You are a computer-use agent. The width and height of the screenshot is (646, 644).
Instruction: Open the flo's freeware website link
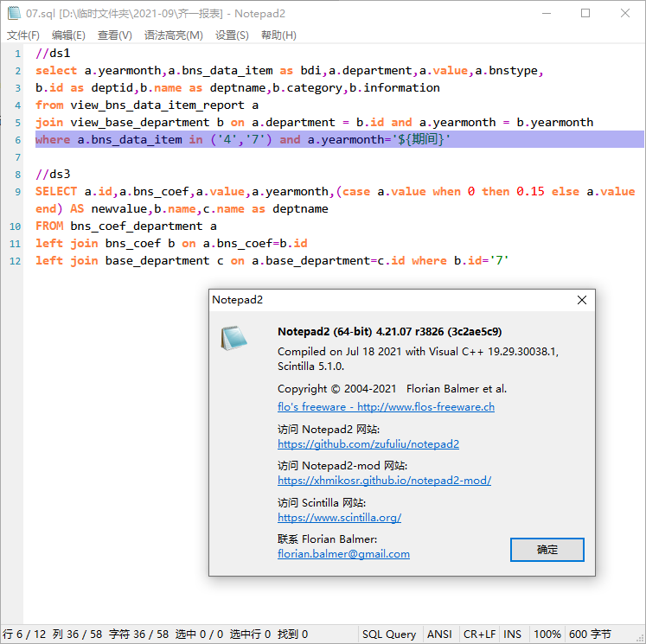coord(386,407)
